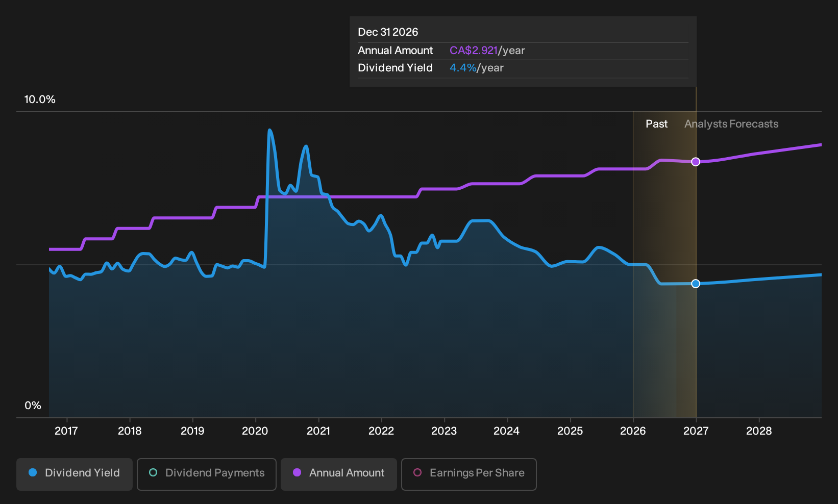Click the Past region label
Viewport: 838px width, 504px height.
656,124
